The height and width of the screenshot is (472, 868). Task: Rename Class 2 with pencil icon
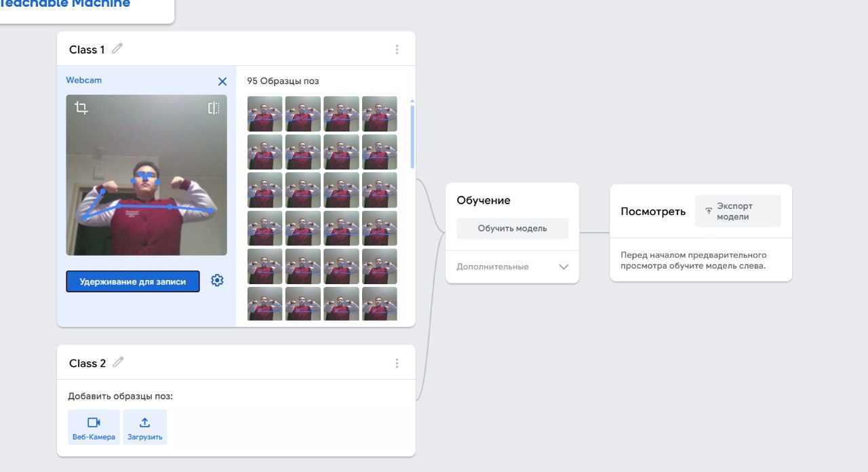tap(119, 363)
